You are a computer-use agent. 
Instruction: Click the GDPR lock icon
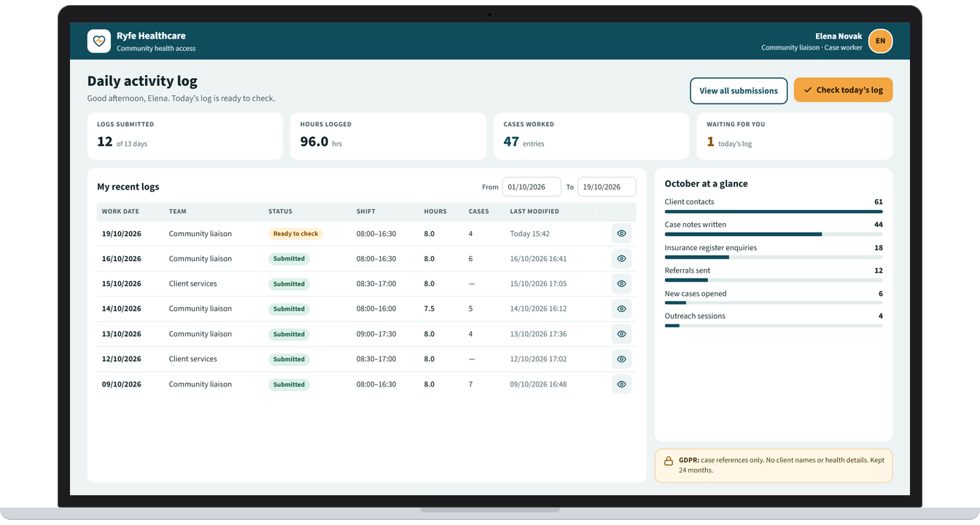(x=669, y=461)
